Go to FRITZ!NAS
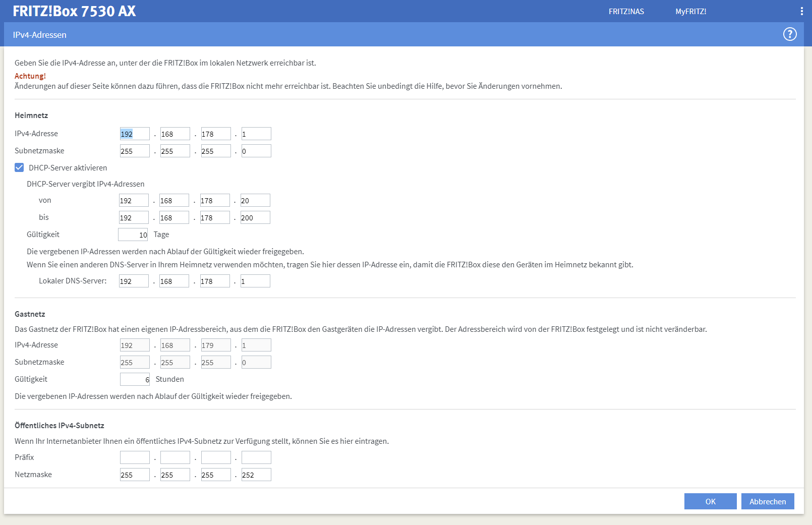Viewport: 812px width, 525px height. coord(626,12)
